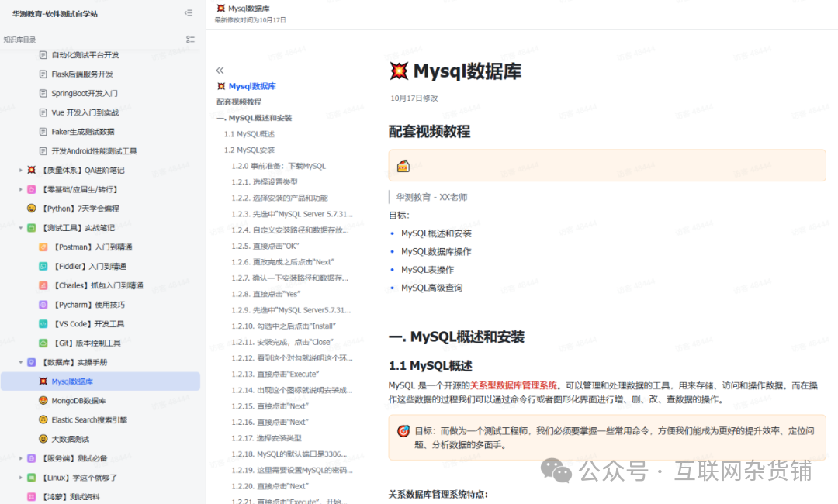
Task: Go to outline 1.2.0 事前准备：下载MySQL
Action: point(279,166)
